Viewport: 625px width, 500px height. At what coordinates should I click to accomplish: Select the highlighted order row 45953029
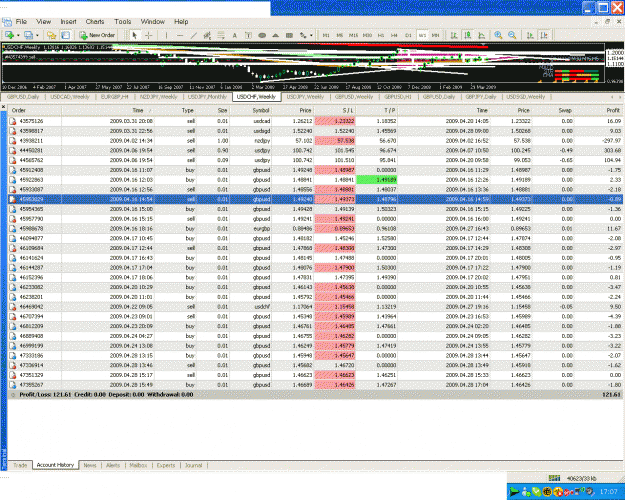315,199
